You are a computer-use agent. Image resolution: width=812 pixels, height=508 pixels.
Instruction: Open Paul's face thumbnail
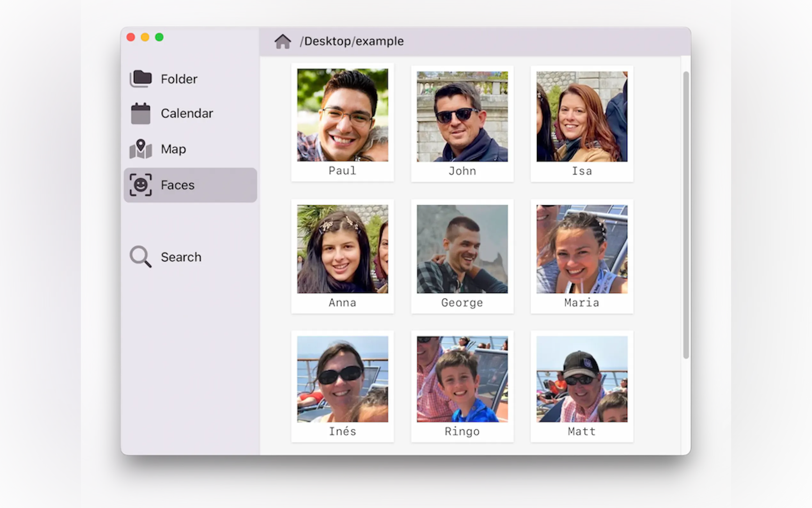(342, 115)
